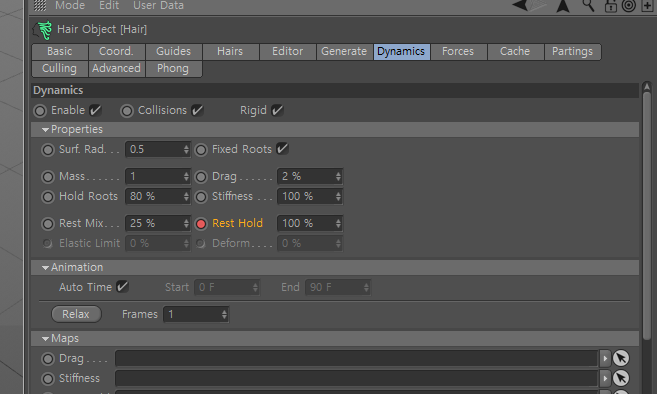Image resolution: width=657 pixels, height=394 pixels.
Task: Click the Stiffness property keyframe dot
Action: [201, 197]
